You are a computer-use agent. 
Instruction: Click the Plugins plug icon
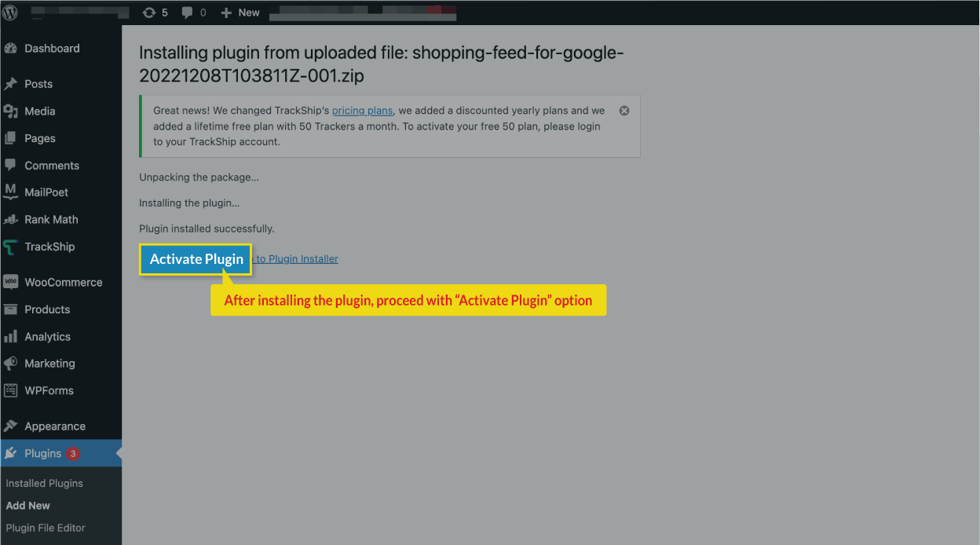[x=10, y=454]
